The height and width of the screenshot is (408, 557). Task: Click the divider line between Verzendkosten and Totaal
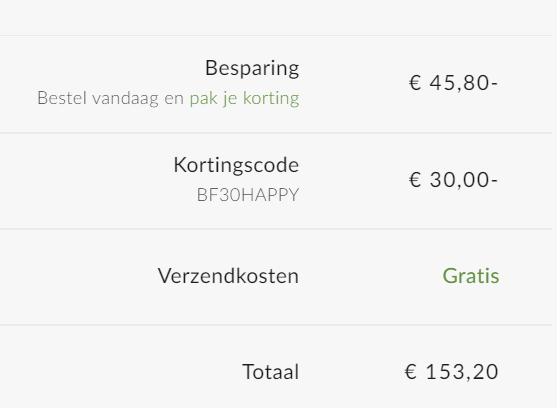[276, 325]
